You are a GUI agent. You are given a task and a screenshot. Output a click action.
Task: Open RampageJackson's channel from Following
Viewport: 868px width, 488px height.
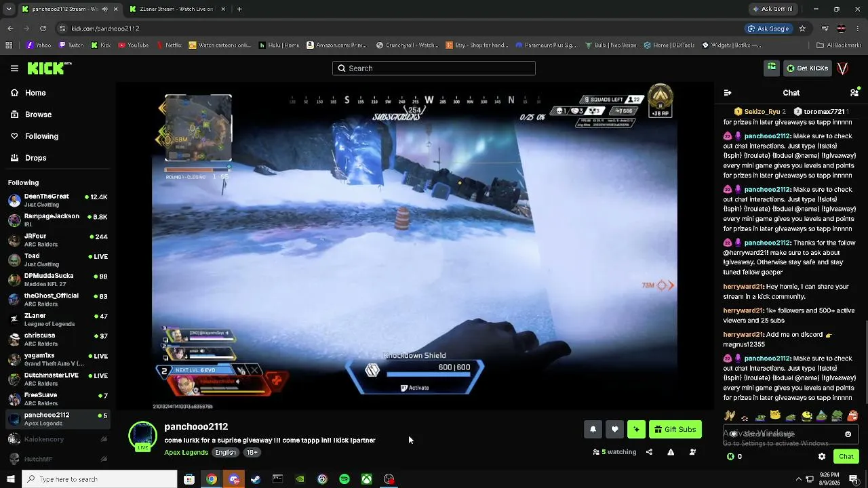[58, 220]
